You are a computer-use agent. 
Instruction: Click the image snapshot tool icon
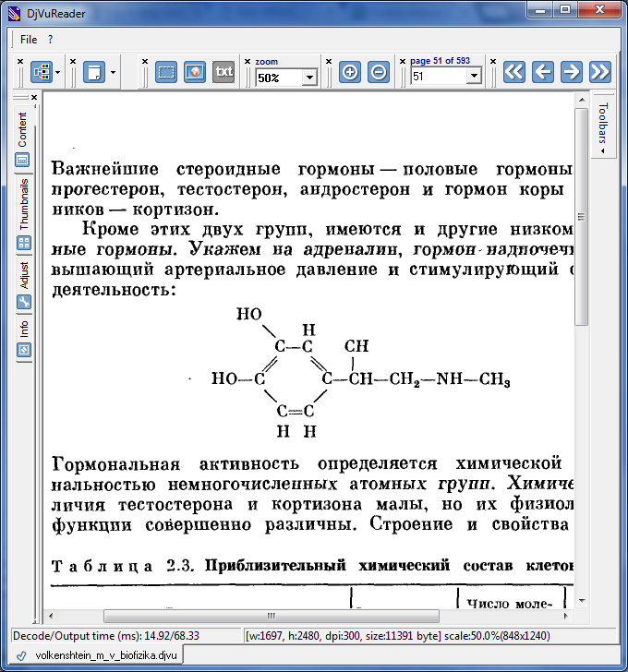pyautogui.click(x=195, y=72)
